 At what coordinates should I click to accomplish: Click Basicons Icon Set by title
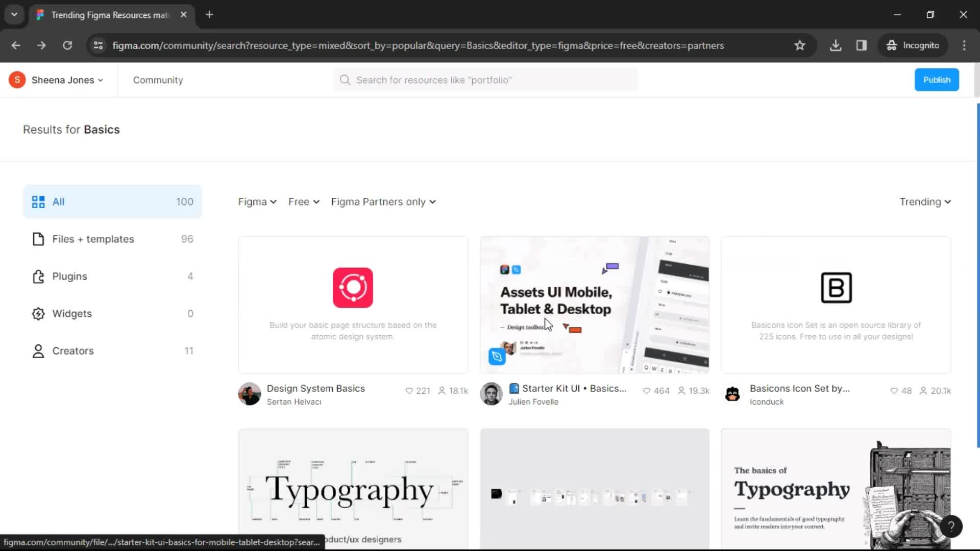pos(799,388)
